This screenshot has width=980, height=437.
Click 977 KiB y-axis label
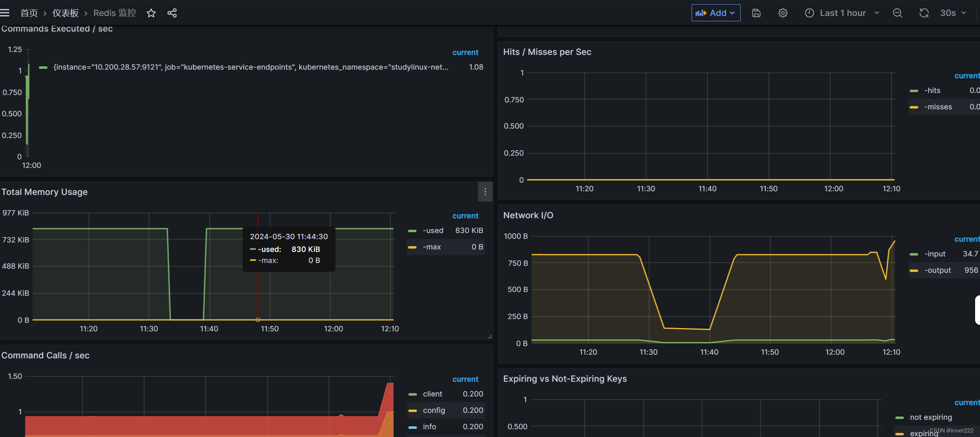[x=16, y=213]
